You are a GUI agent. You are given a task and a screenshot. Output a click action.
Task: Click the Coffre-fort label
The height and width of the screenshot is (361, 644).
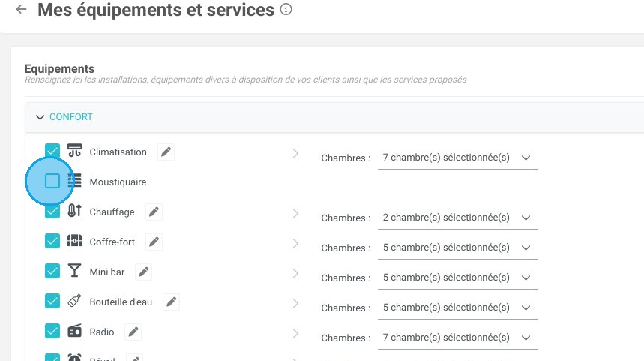112,242
